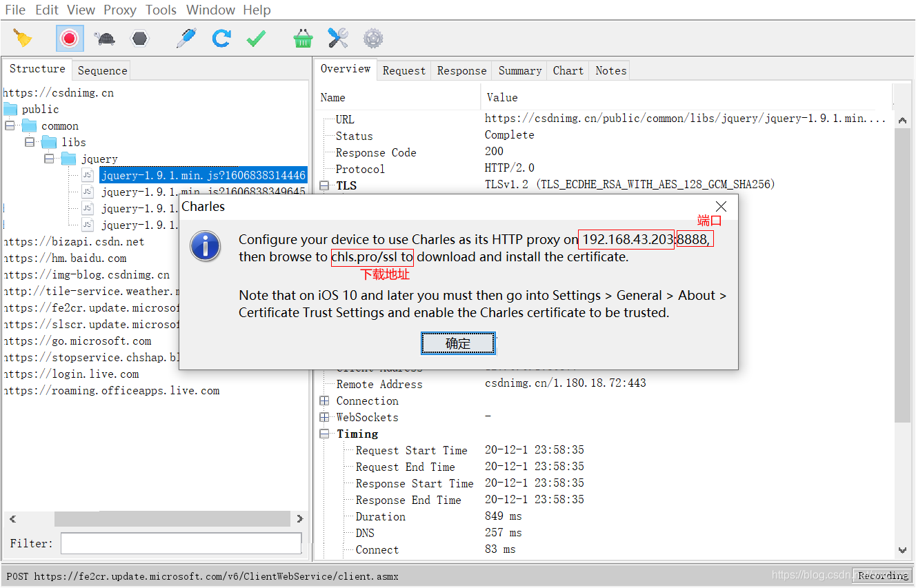The height and width of the screenshot is (588, 916).
Task: Click the structure tree horizontal scrollbar thumb
Action: tap(172, 518)
